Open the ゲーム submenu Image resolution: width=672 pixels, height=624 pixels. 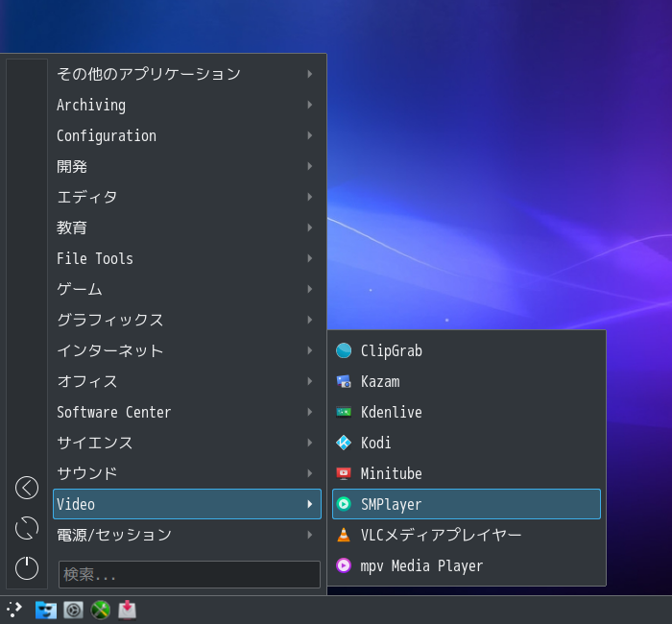[187, 289]
